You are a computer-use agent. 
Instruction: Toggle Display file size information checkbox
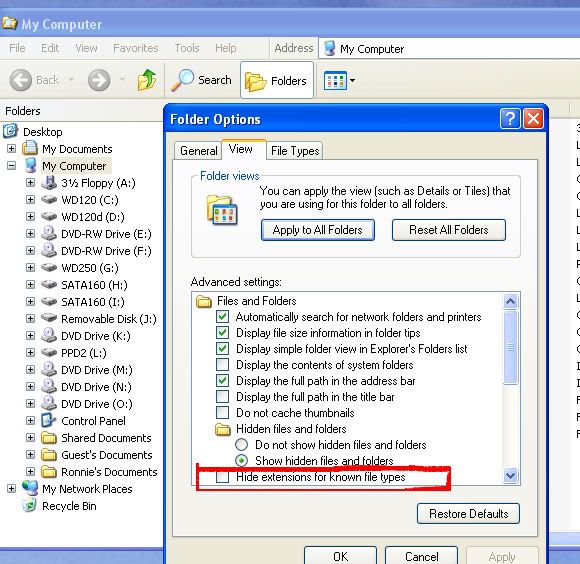click(223, 332)
